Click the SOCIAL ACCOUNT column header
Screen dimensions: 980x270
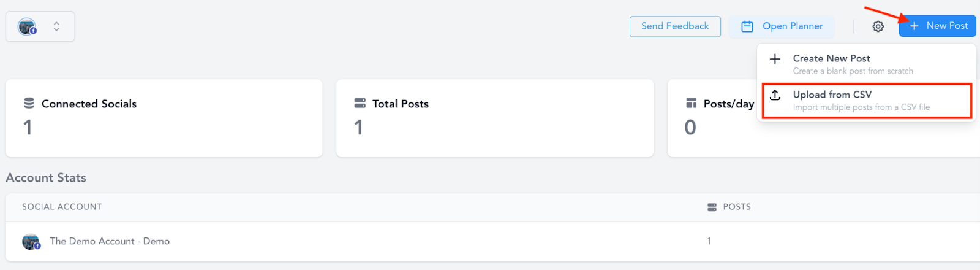click(62, 207)
